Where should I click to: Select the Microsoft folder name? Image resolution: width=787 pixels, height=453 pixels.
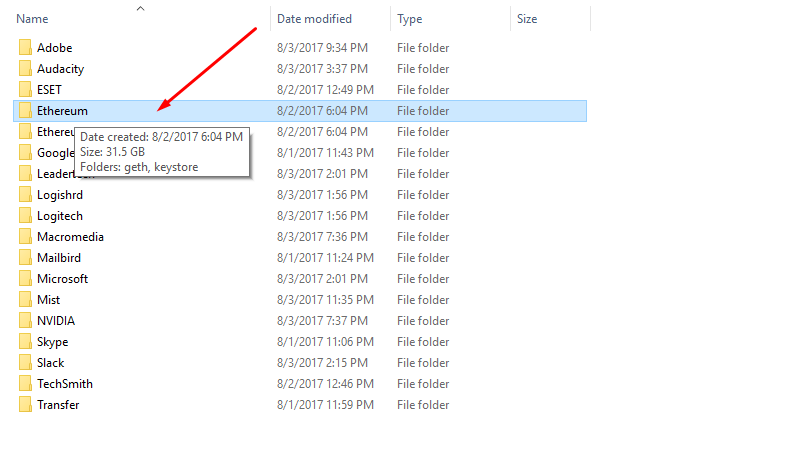[62, 279]
